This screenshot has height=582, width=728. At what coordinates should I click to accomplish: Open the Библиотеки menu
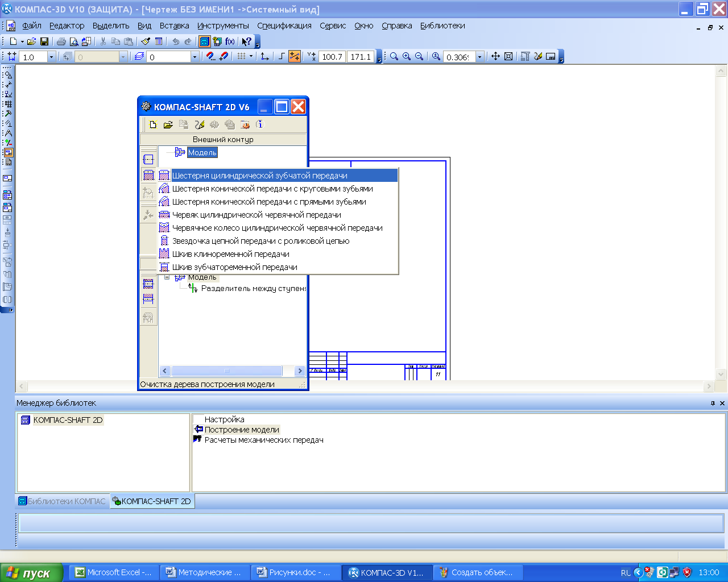[x=442, y=26]
